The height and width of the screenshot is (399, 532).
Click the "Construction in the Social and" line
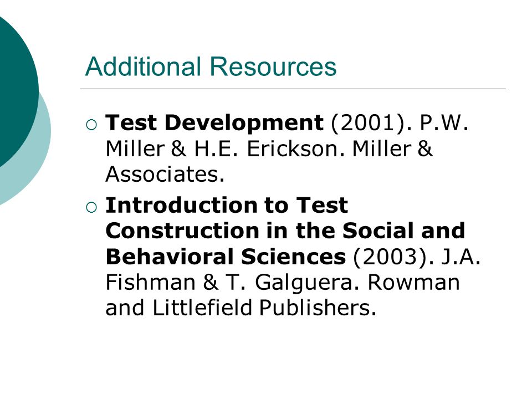(285, 231)
